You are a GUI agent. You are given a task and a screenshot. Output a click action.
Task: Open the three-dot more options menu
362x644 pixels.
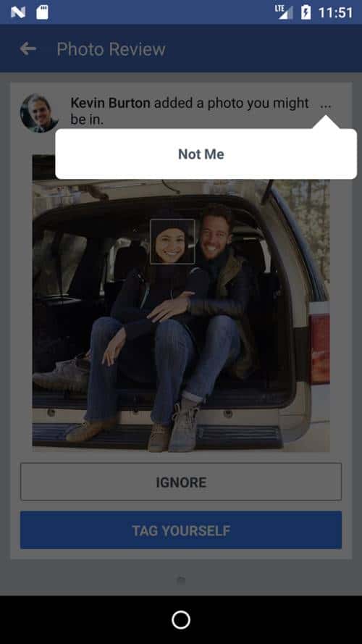[326, 106]
